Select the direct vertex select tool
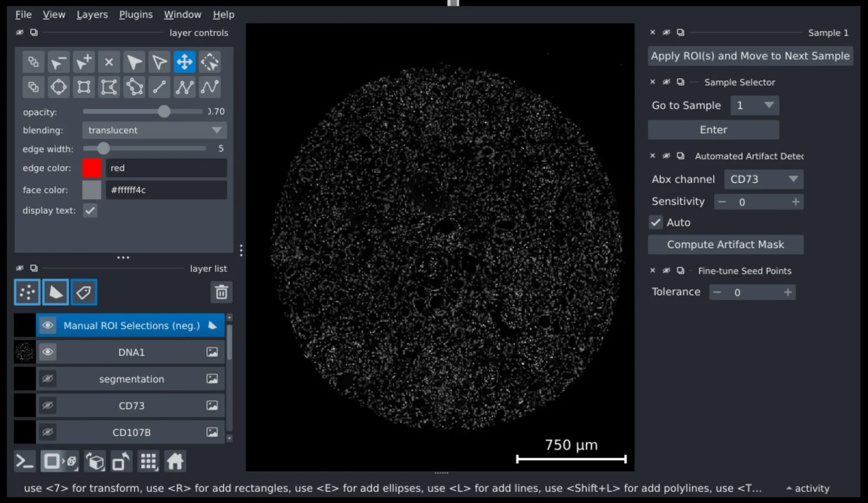The width and height of the screenshot is (868, 503). [159, 62]
